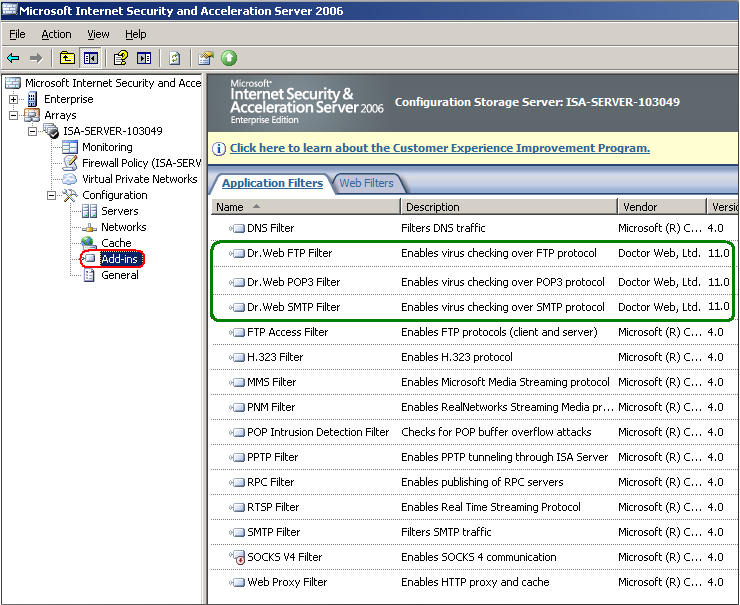Click the Properties toolbar icon
This screenshot has height=605, width=740.
click(x=206, y=58)
